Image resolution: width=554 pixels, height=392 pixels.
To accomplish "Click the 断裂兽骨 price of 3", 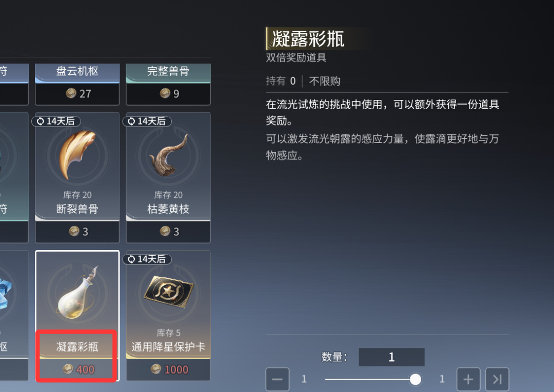I will [85, 232].
